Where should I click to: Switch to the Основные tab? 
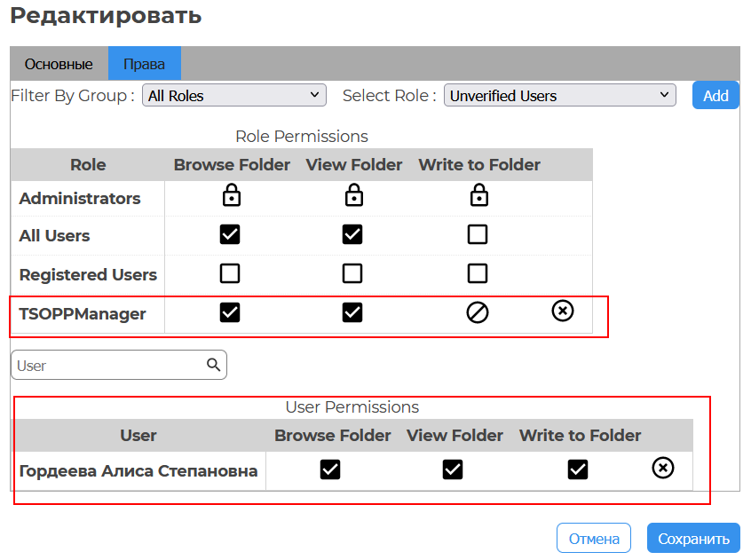59,64
